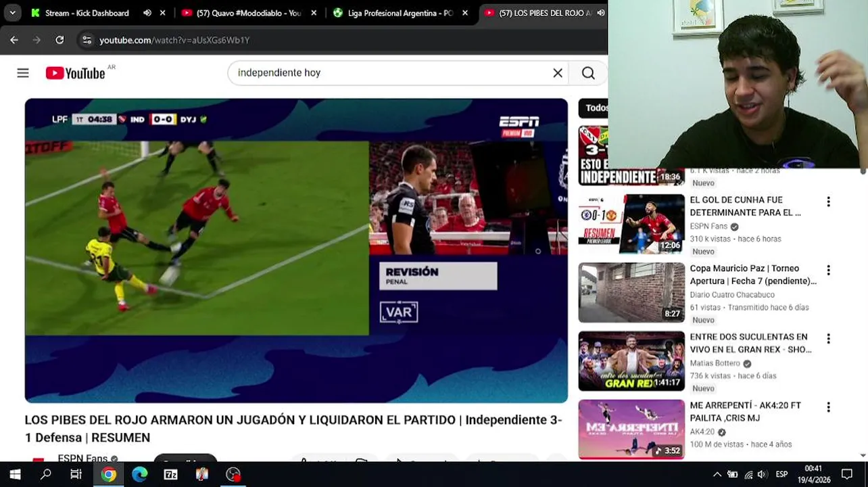Open GRAN REX 1:41:17 video thumbnail

pos(631,361)
